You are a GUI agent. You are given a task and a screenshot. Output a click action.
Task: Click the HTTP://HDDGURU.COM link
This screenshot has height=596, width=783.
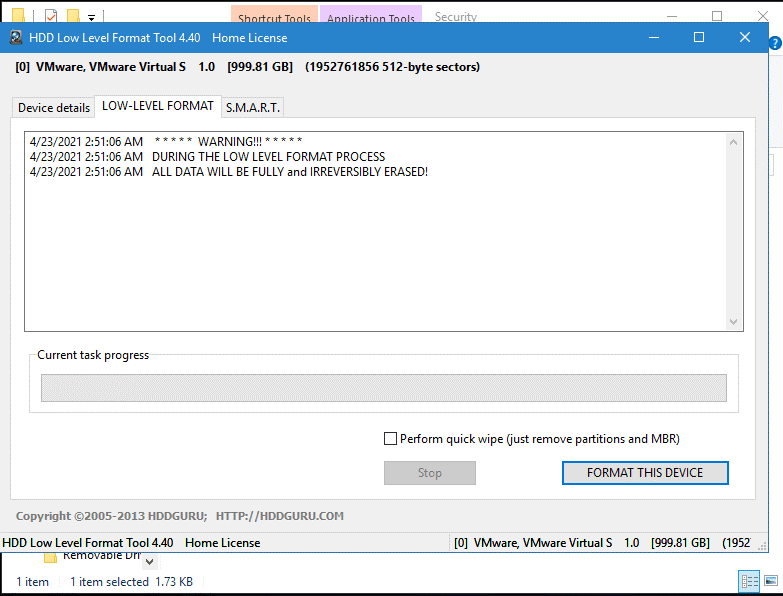pos(280,516)
